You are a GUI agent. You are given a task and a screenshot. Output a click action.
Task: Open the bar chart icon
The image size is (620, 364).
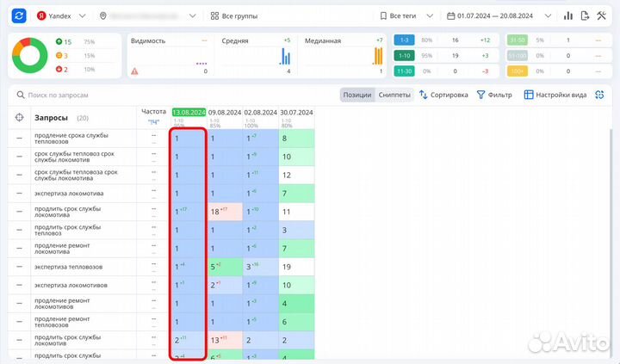pyautogui.click(x=568, y=15)
